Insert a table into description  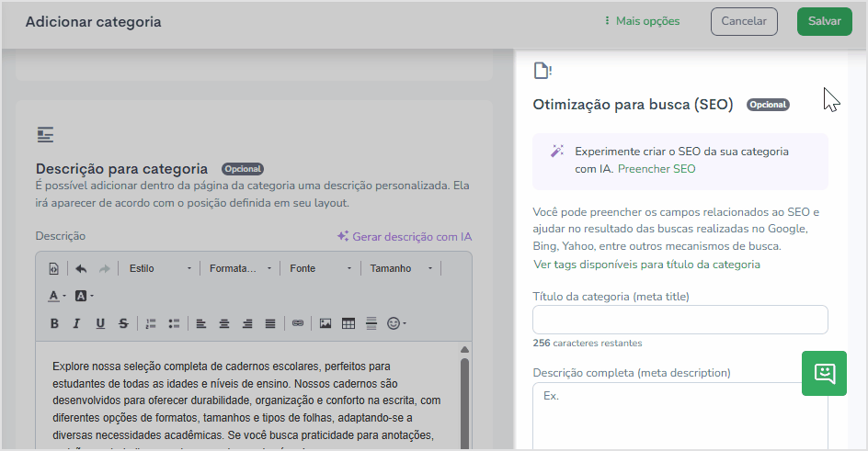pos(348,323)
